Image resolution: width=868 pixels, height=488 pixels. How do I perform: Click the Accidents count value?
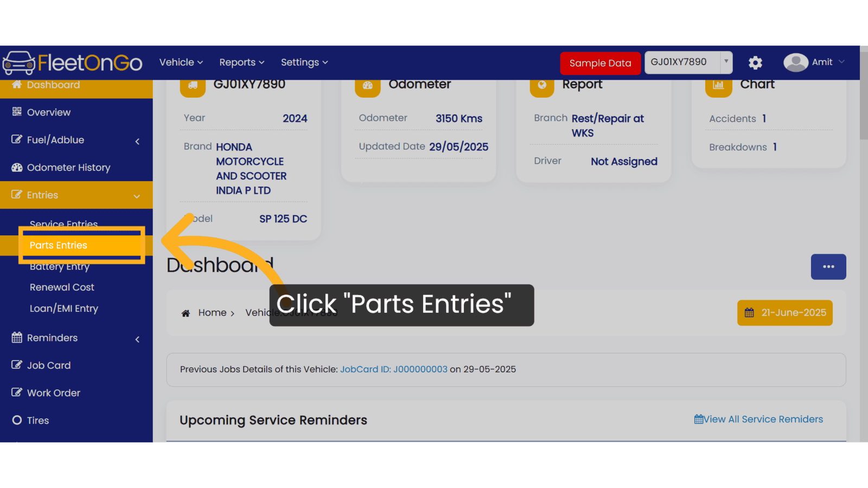coord(764,118)
